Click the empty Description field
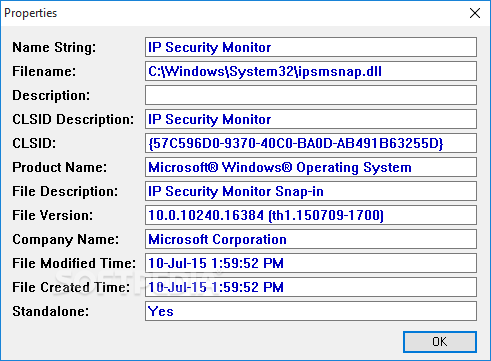Image resolution: width=491 pixels, height=361 pixels. tap(311, 95)
